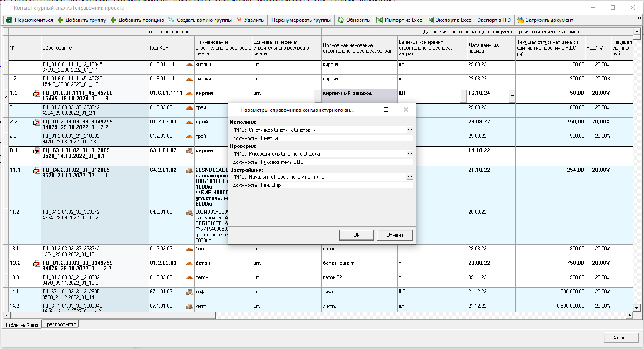Open the date dropdown next to 16.10.24

pyautogui.click(x=512, y=96)
